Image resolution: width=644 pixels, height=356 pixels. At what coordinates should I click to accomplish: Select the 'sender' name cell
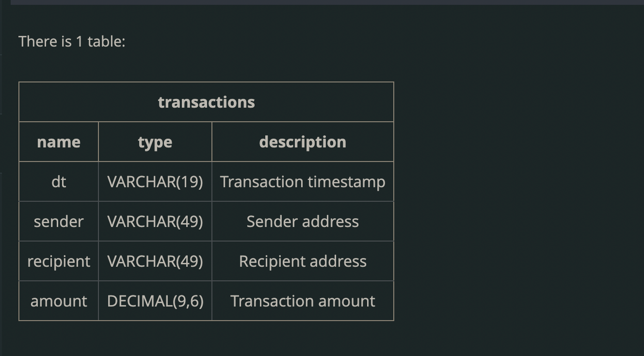[x=59, y=222]
